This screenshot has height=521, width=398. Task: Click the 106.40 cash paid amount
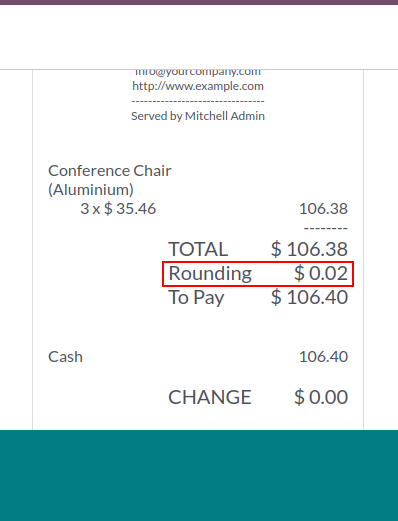coord(323,357)
